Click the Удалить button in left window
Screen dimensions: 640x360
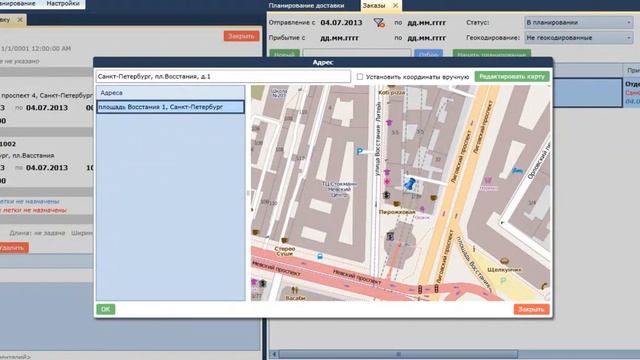[12, 247]
